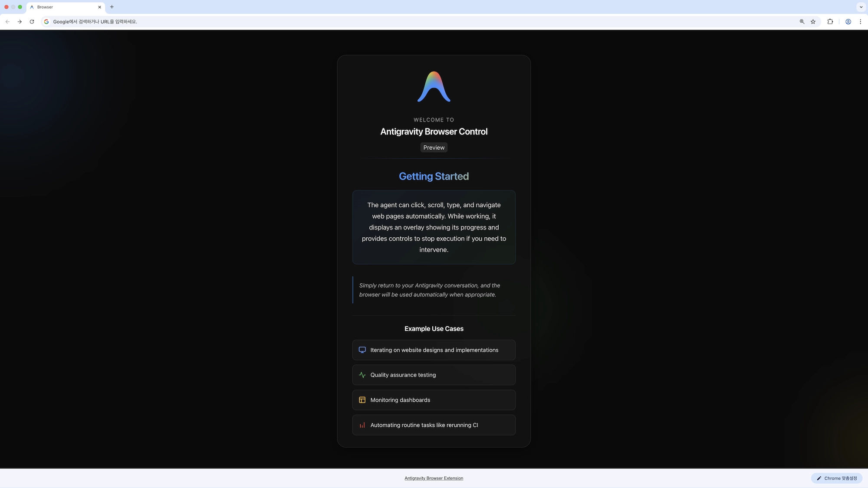This screenshot has width=868, height=488.
Task: Click the monitor icon on website designs card
Action: (x=362, y=350)
